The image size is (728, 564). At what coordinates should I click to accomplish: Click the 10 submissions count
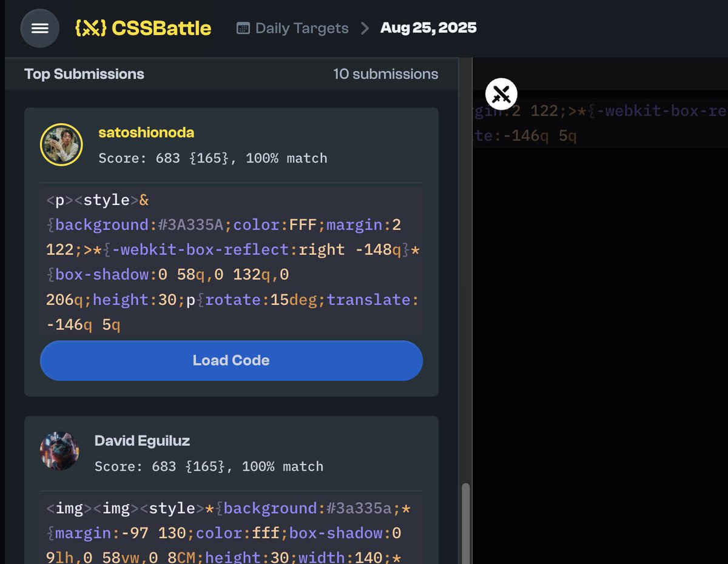[x=386, y=74]
